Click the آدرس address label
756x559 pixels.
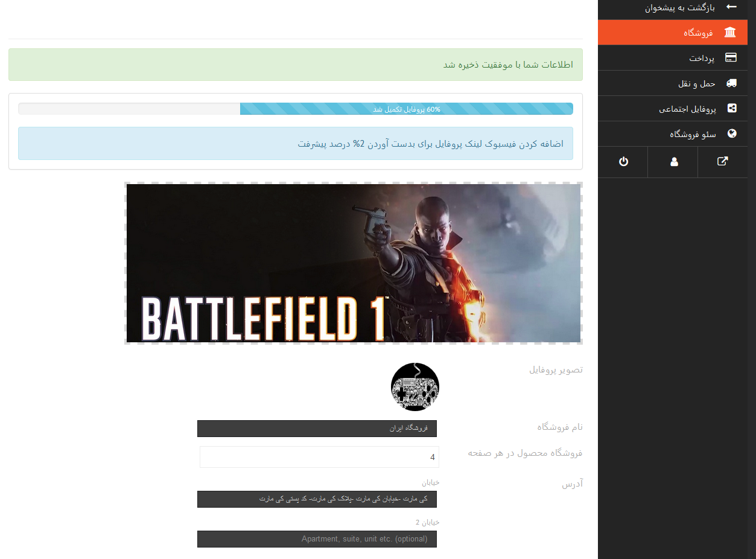pyautogui.click(x=573, y=484)
